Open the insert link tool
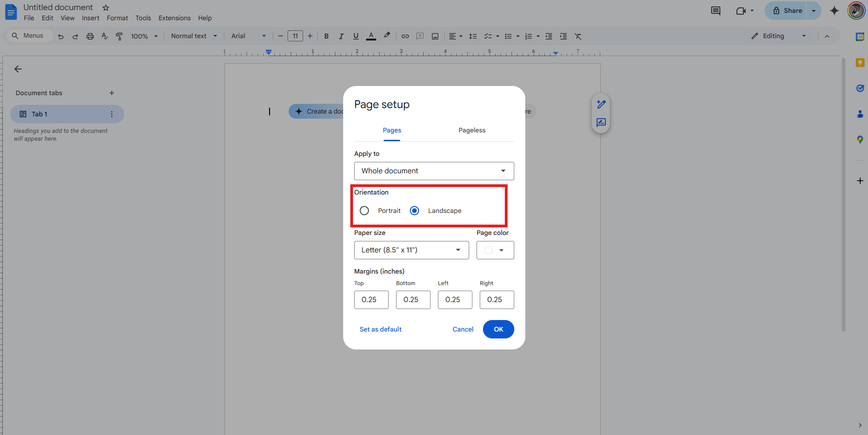This screenshot has width=868, height=435. point(405,36)
